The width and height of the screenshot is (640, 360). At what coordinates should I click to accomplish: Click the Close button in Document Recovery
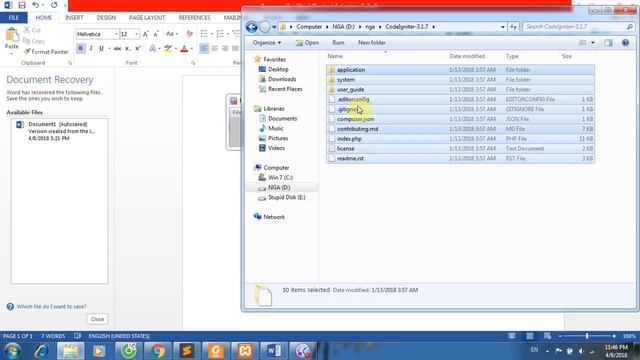pyautogui.click(x=97, y=319)
